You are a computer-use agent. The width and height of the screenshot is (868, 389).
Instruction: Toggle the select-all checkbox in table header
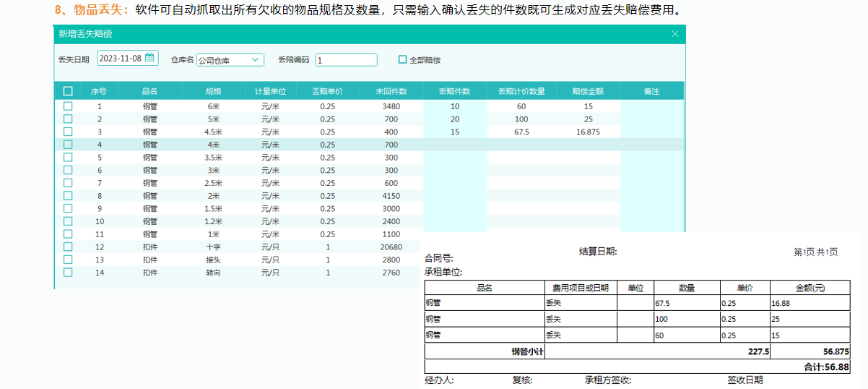point(68,91)
